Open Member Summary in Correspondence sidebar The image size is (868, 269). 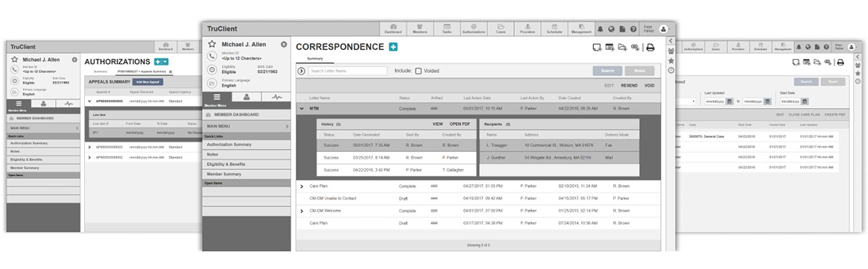pos(247,174)
